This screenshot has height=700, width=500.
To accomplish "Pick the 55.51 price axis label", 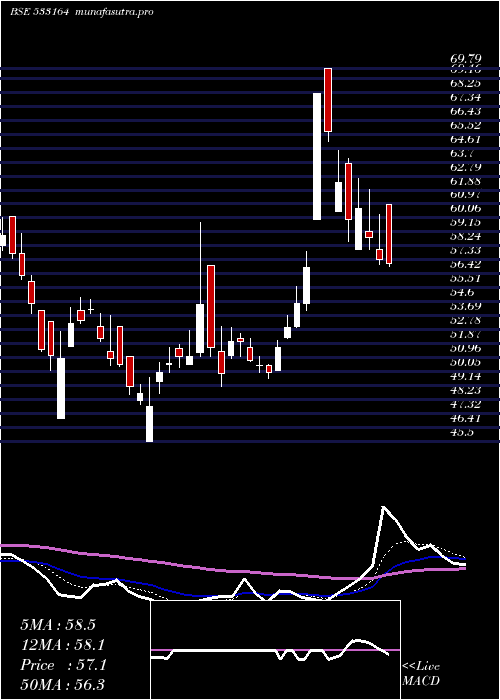I will (x=465, y=278).
